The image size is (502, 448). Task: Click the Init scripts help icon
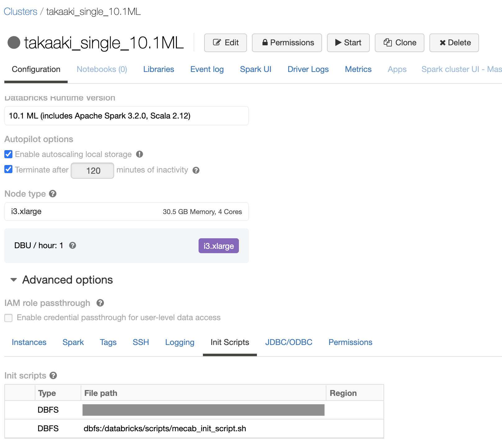[x=53, y=375]
